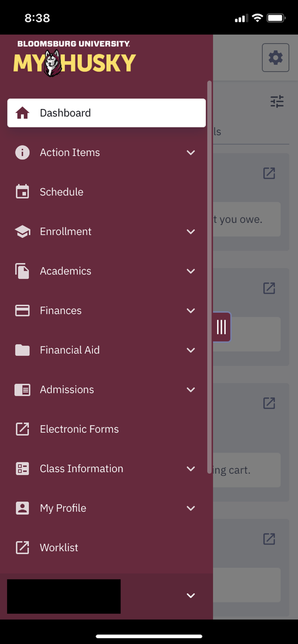Open Electronic Forms
The width and height of the screenshot is (298, 644).
80,429
